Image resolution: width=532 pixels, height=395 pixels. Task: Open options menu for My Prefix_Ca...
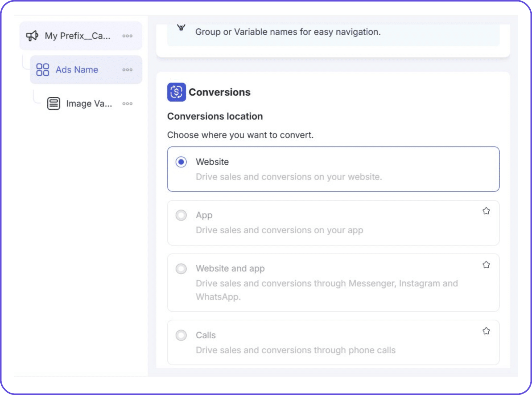point(127,36)
